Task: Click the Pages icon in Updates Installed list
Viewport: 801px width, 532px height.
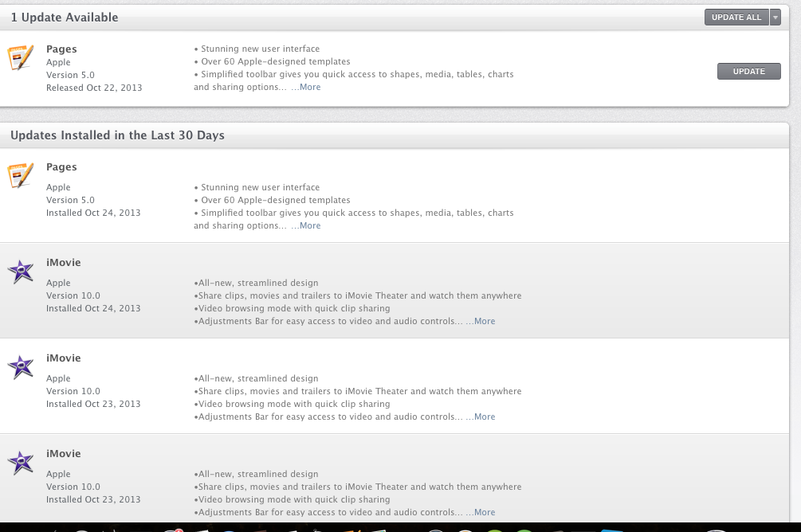Action: pos(21,175)
